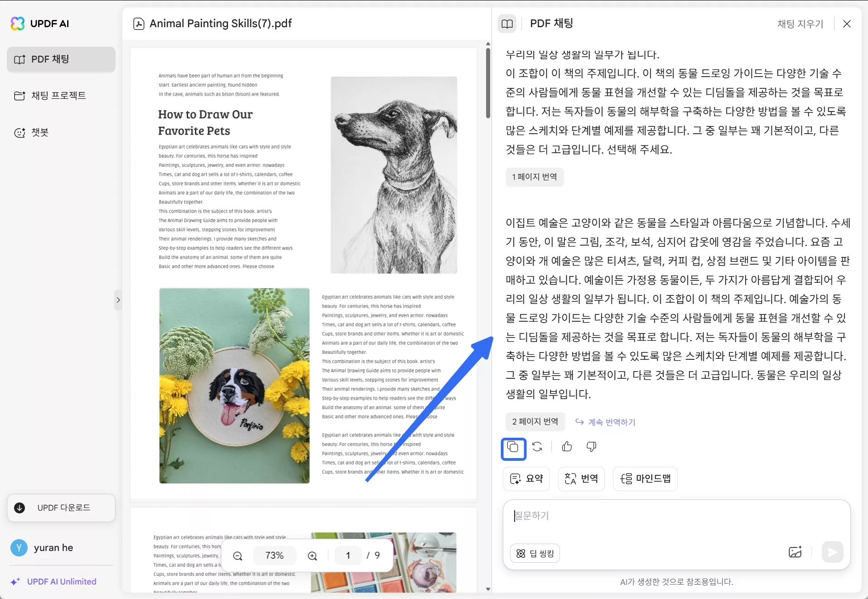Close the PDF chat panel

(847, 24)
